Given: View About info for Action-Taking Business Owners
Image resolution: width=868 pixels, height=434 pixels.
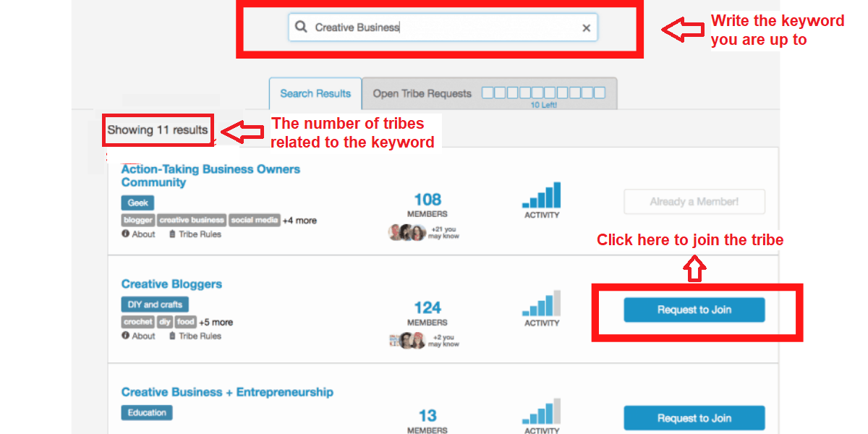Looking at the screenshot, I should click(x=138, y=234).
